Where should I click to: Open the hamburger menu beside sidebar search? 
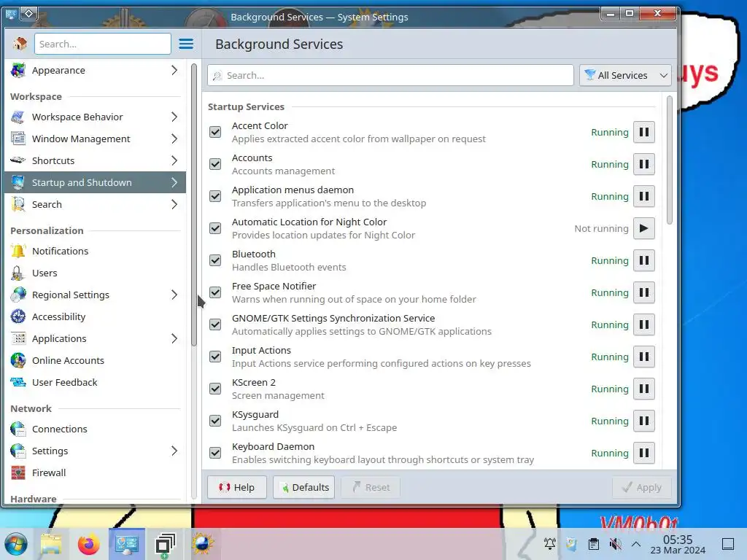pyautogui.click(x=186, y=44)
